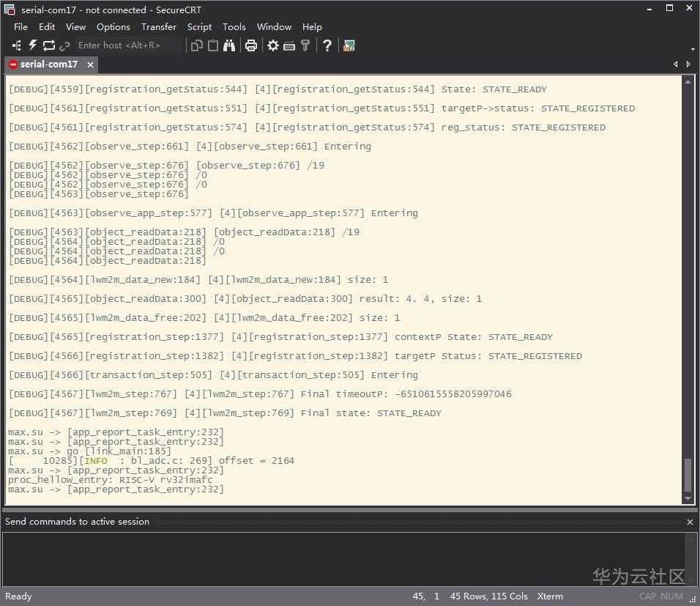
Task: Click the 'reg_status: STATE_REGISTERED' log line
Action: point(307,128)
